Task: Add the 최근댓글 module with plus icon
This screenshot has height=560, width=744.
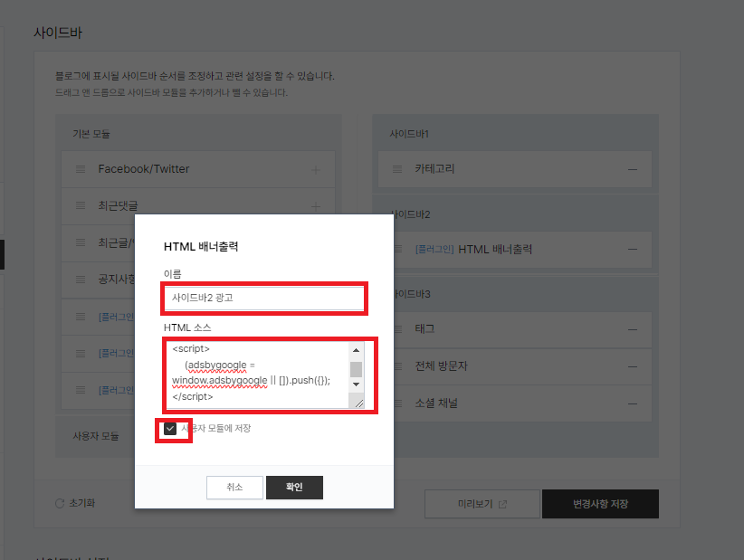Action: point(316,206)
